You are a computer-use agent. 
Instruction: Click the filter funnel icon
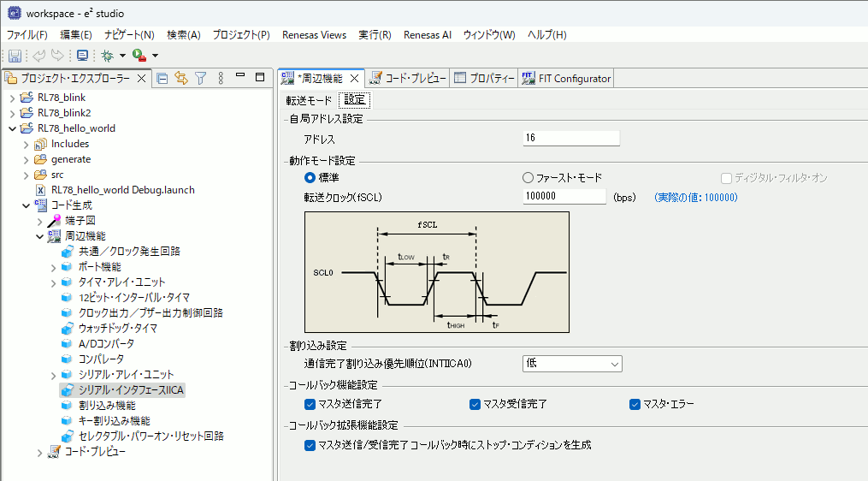point(201,78)
